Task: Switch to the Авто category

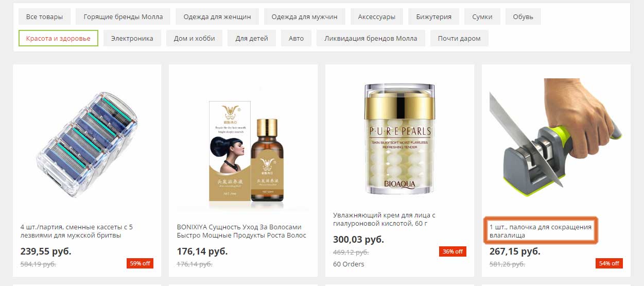Action: pyautogui.click(x=296, y=38)
